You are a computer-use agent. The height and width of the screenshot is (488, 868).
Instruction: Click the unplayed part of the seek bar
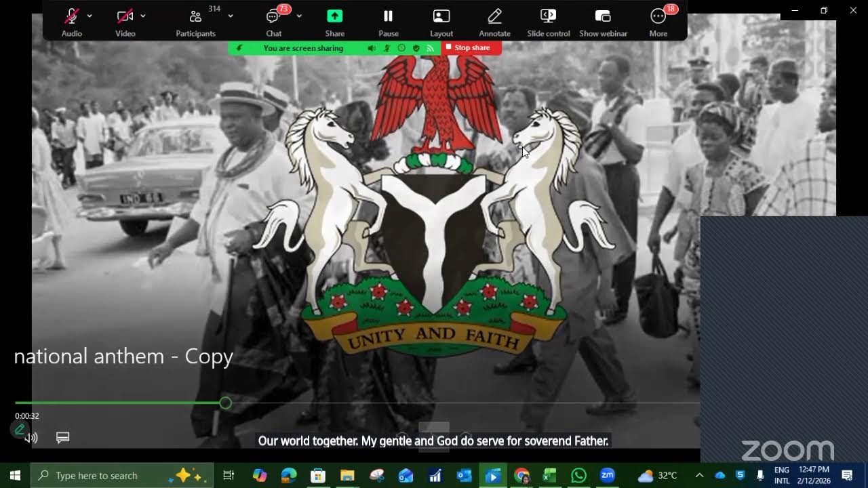click(x=465, y=403)
